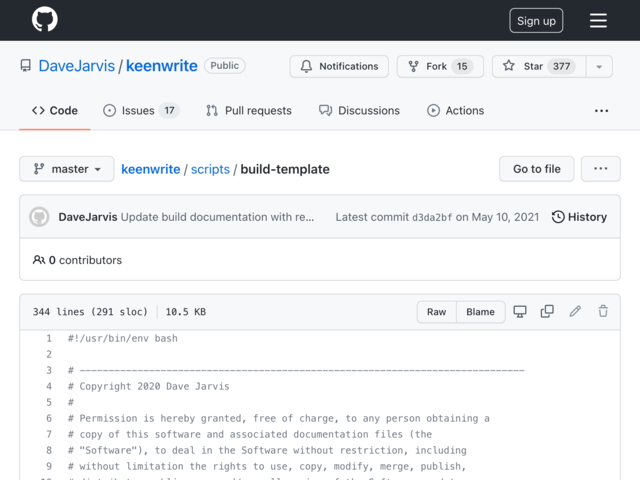Screen dimensions: 640x480
Task: Click the issues count 17 badge
Action: [x=169, y=111]
